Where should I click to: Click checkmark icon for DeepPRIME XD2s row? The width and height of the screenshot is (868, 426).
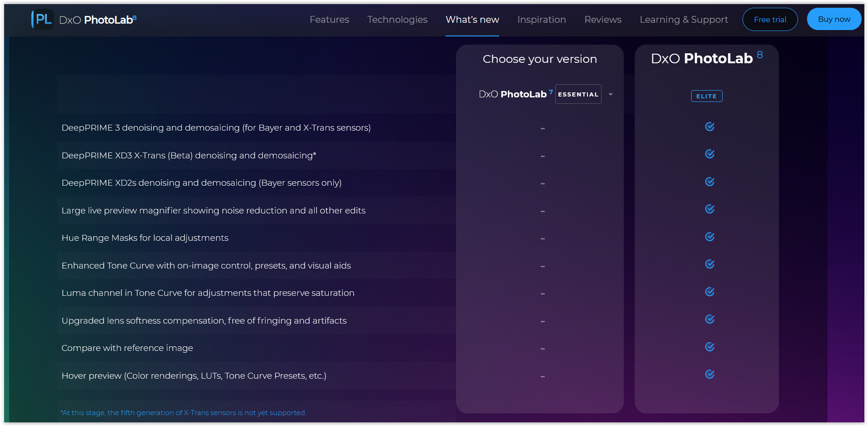[x=709, y=182]
